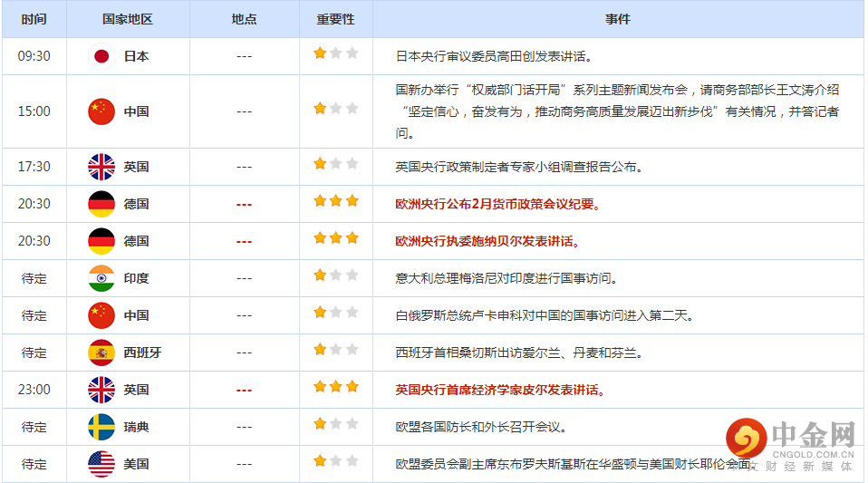
Task: Click the Spain flag icon
Action: pyautogui.click(x=101, y=353)
